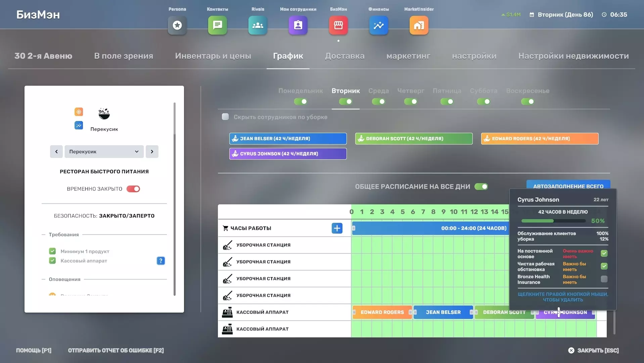644x363 pixels.
Task: Toggle Кассовый аппарат requirement checkbox
Action: [52, 260]
